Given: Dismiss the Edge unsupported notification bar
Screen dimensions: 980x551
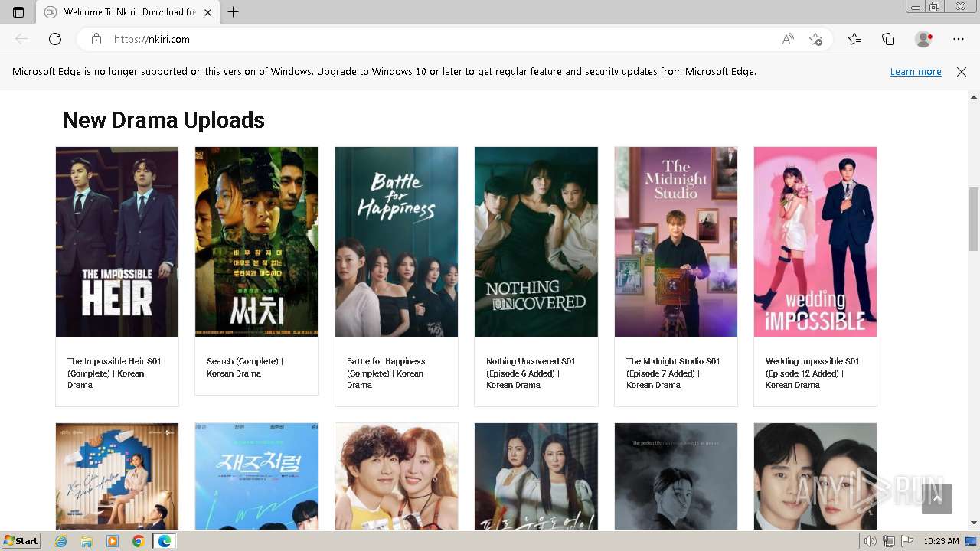Looking at the screenshot, I should coord(962,72).
